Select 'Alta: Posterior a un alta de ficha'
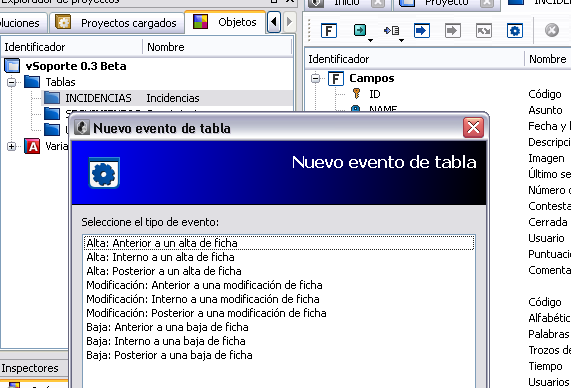 click(279, 271)
